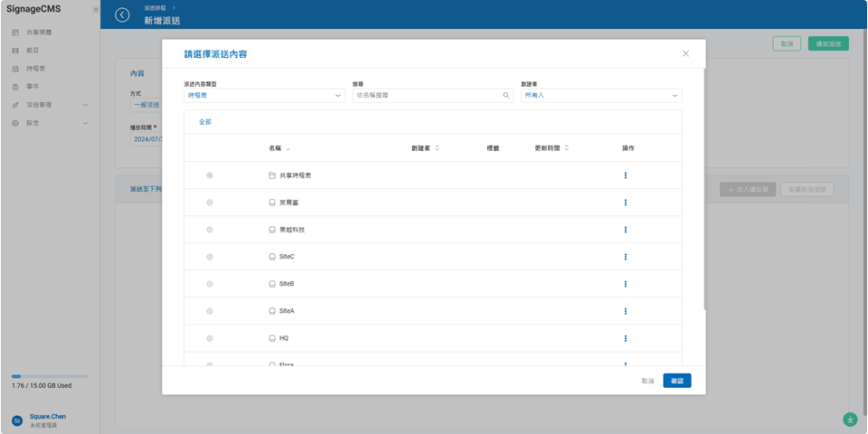Viewport: 868px width, 434px height.
Task: Click the 全部 breadcrumb tab
Action: pyautogui.click(x=205, y=121)
